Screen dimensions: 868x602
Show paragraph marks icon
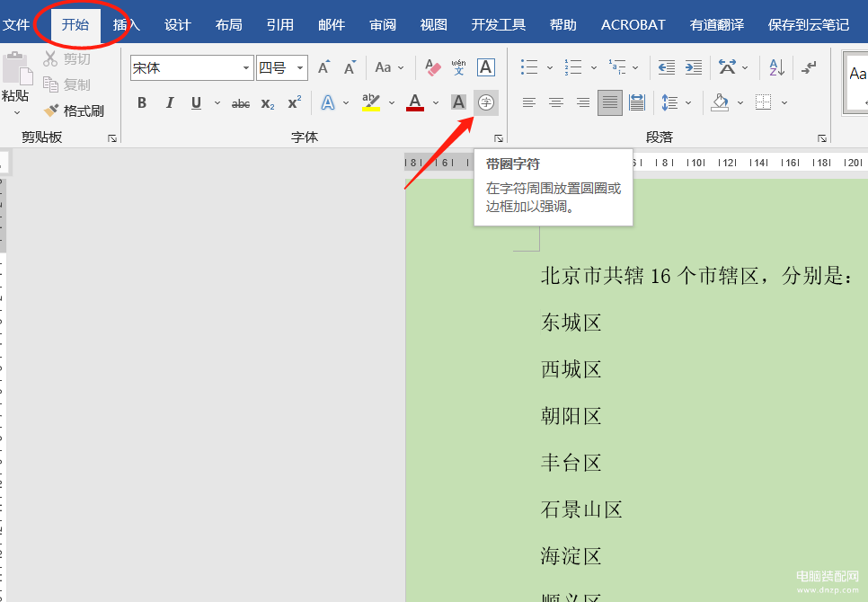(809, 67)
